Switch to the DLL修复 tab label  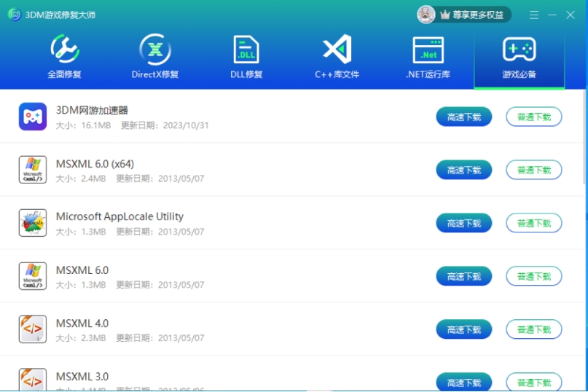pos(246,74)
